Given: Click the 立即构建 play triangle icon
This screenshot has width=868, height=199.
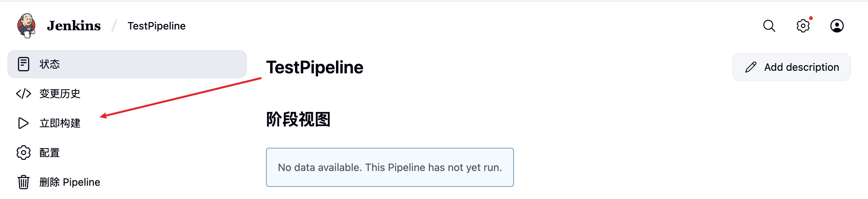Looking at the screenshot, I should click(x=23, y=123).
